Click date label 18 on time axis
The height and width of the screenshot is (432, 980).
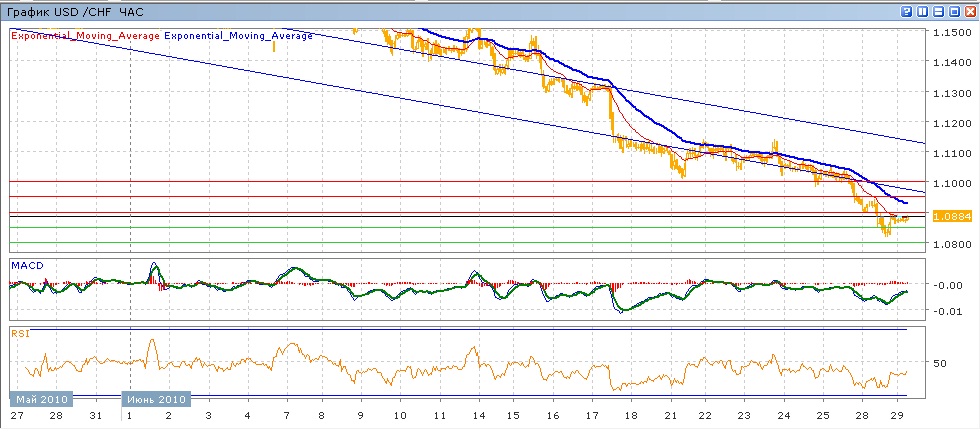pyautogui.click(x=631, y=416)
